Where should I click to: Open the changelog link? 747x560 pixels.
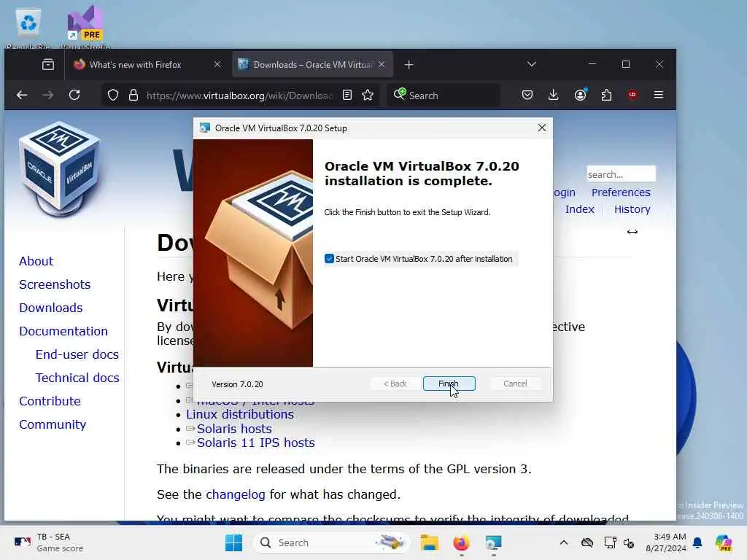pyautogui.click(x=236, y=494)
